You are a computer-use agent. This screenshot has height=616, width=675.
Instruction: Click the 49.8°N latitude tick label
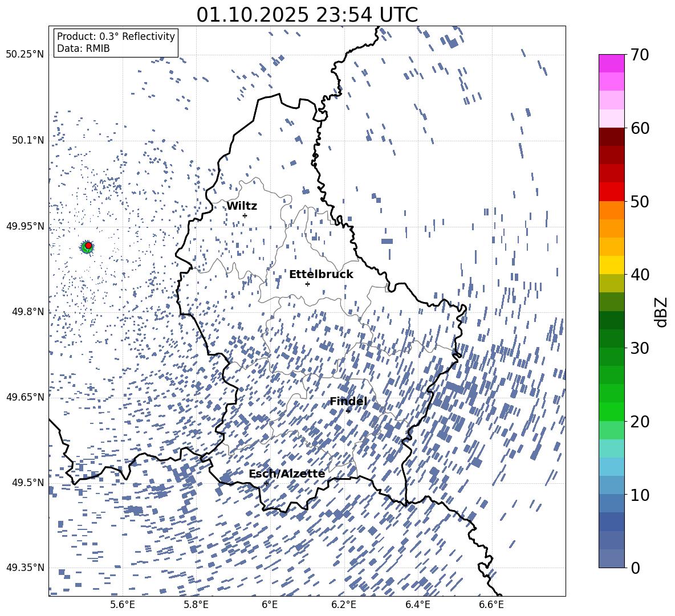[27, 312]
